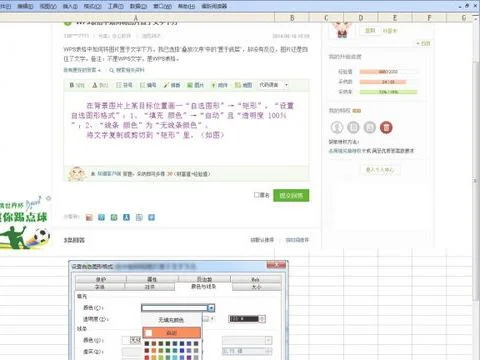Image resolution: width=480 pixels, height=360 pixels.
Task: Share using the third green share icon
Action: click(114, 218)
